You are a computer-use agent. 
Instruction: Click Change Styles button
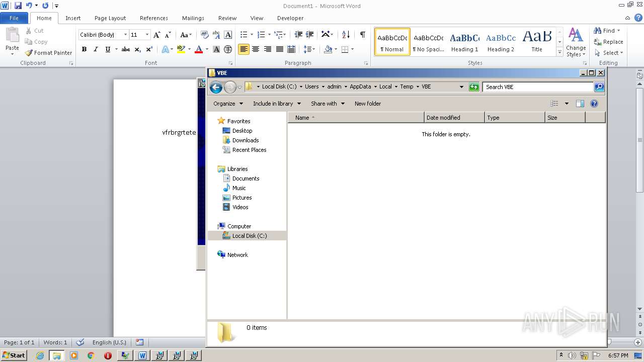click(576, 42)
